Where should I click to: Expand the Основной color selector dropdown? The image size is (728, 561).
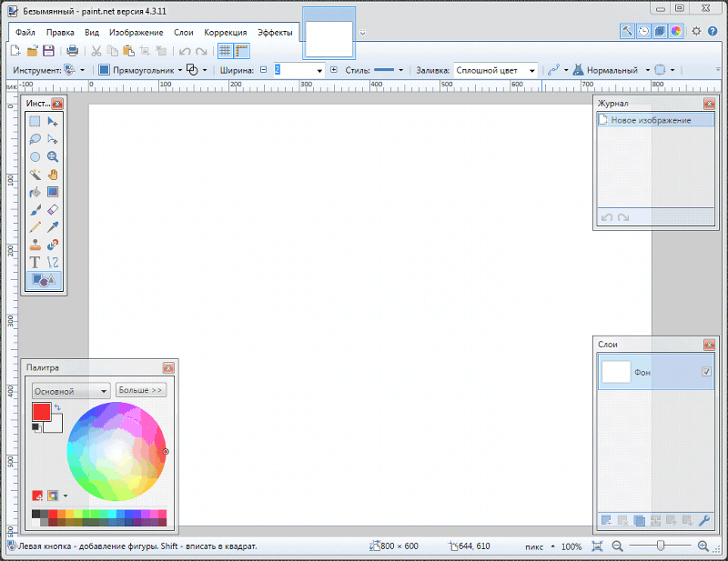104,391
